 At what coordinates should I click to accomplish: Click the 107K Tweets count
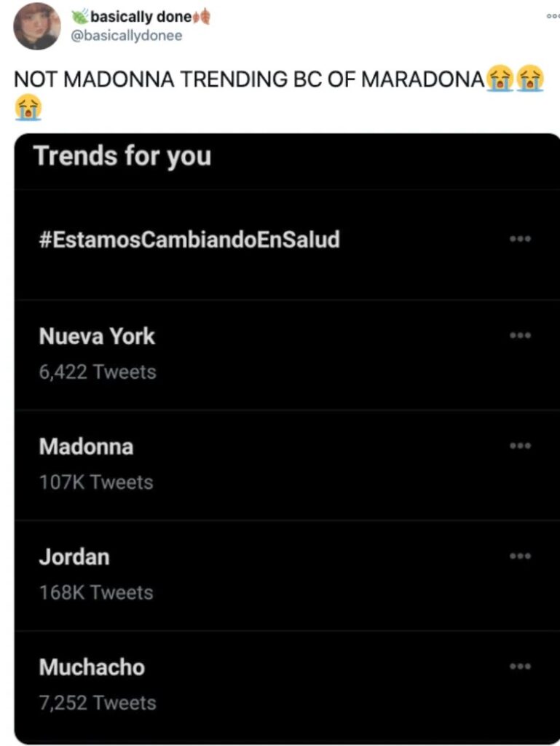click(x=96, y=482)
